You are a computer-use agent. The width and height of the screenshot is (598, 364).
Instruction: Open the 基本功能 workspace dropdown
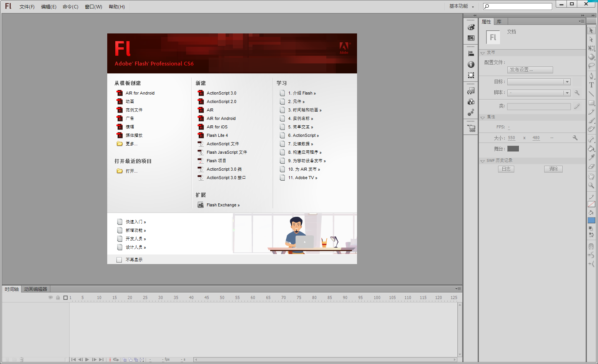click(462, 6)
